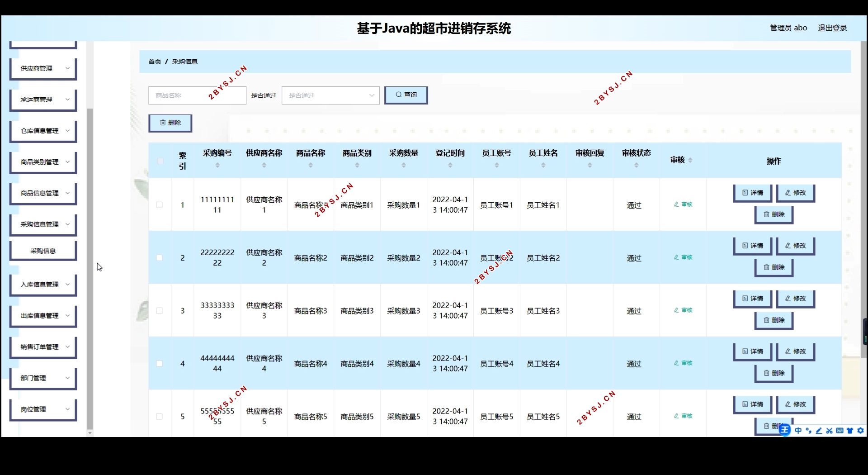The image size is (868, 475).
Task: Toggle the punctuation mode icon in IME bar
Action: tap(808, 431)
